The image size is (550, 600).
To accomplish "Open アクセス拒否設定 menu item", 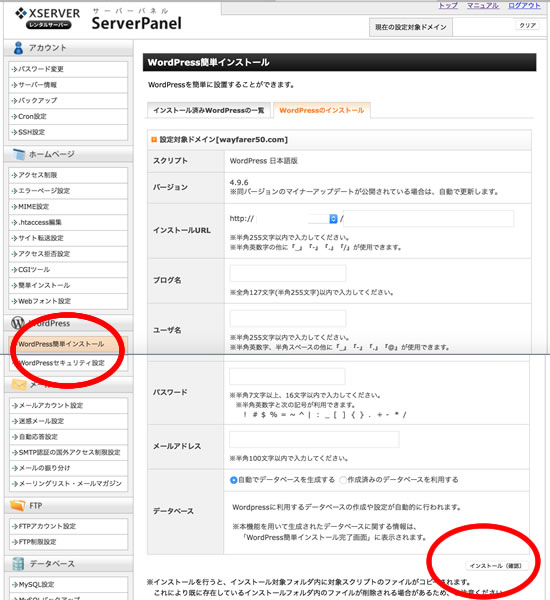I will (68, 254).
